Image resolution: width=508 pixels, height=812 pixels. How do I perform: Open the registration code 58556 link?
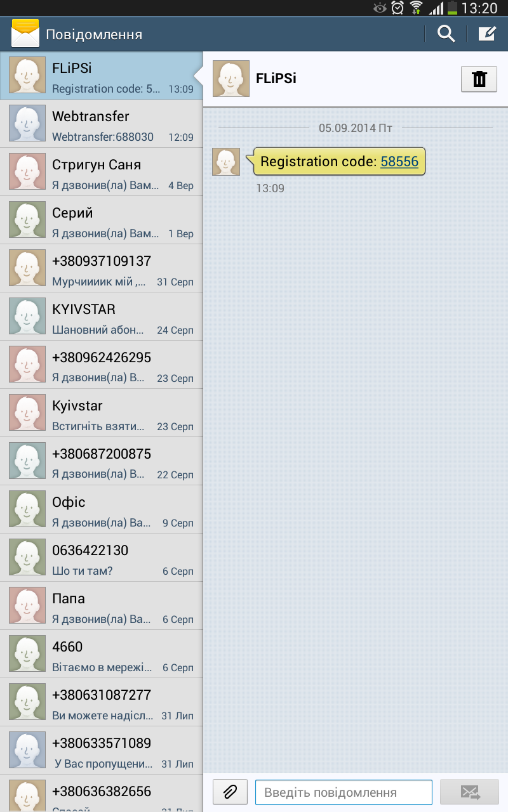[399, 161]
